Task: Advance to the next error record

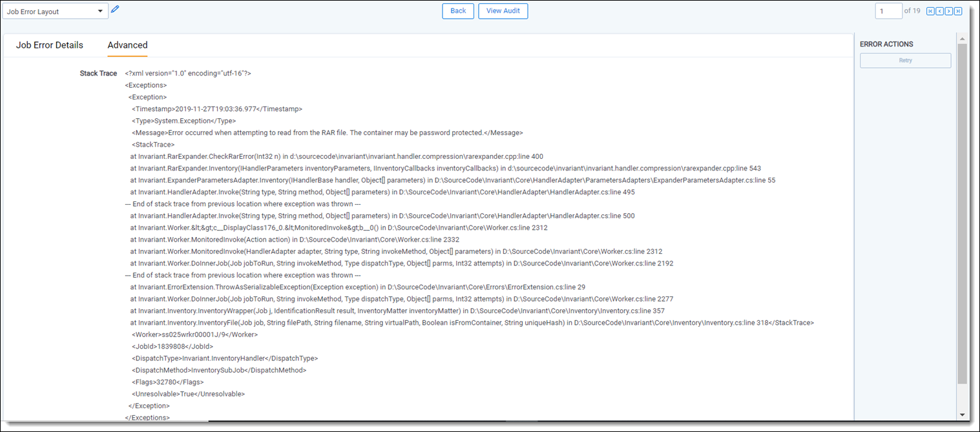Action: [949, 11]
